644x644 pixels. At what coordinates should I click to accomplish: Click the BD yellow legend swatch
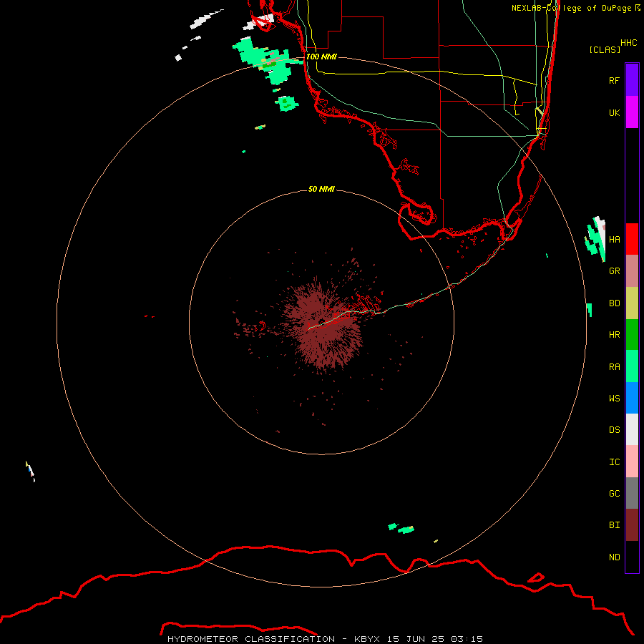tap(632, 303)
